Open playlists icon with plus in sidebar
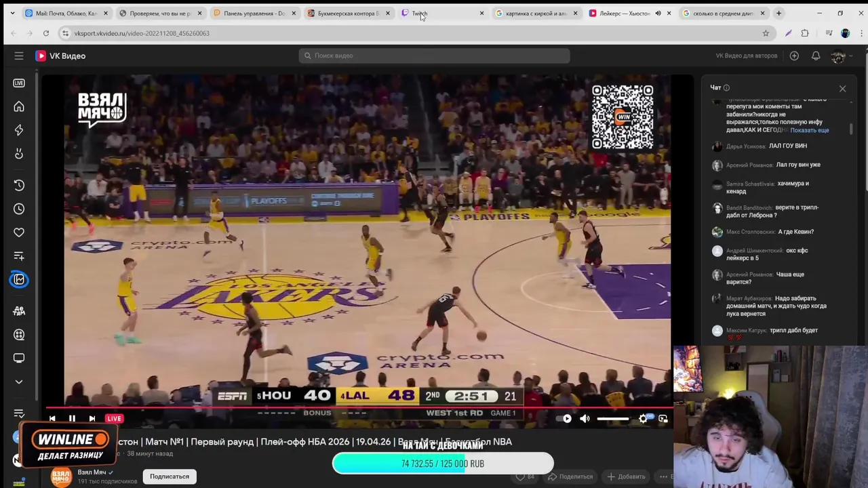The width and height of the screenshot is (868, 488). tap(19, 256)
